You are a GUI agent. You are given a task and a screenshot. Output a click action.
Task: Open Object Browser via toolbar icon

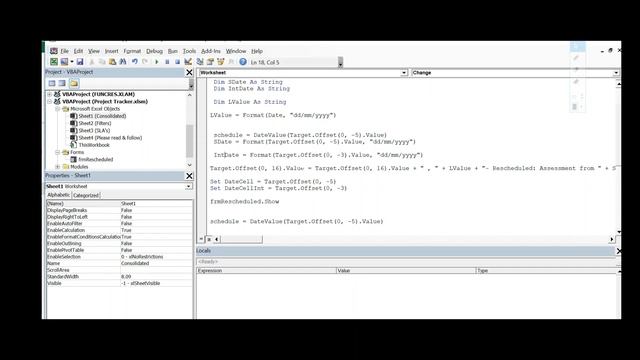pyautogui.click(x=221, y=62)
